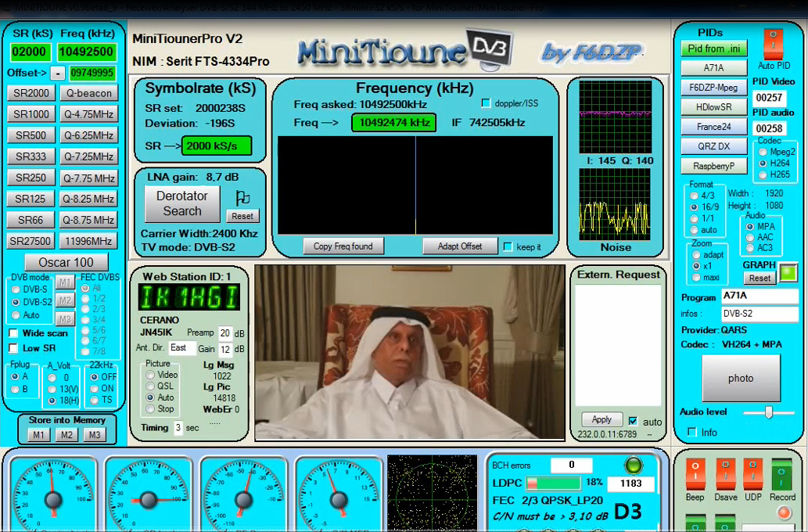The height and width of the screenshot is (532, 808).
Task: Choose the Q-beacon frequency preset
Action: [x=88, y=93]
